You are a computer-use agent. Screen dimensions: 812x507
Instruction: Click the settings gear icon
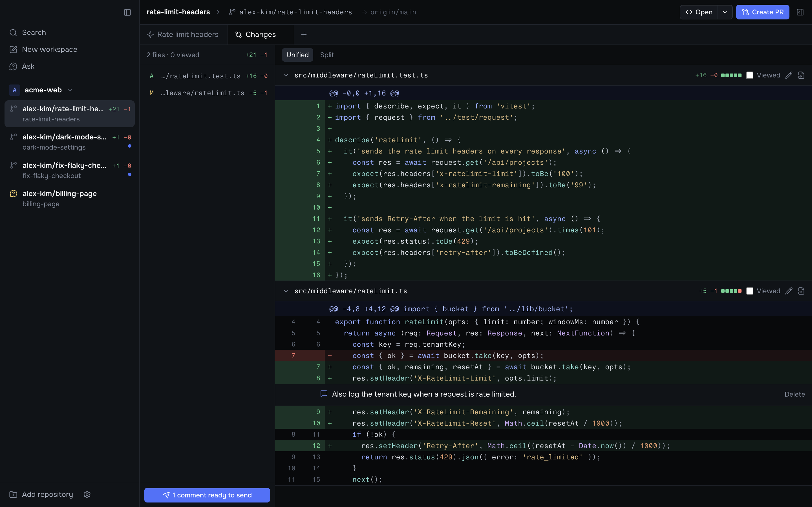[x=87, y=494]
